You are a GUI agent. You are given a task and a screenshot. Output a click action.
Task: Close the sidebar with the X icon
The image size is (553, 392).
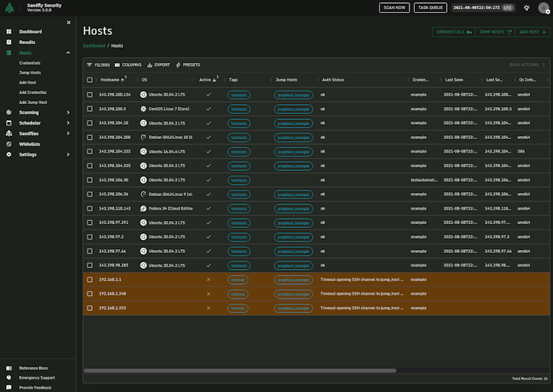click(68, 23)
